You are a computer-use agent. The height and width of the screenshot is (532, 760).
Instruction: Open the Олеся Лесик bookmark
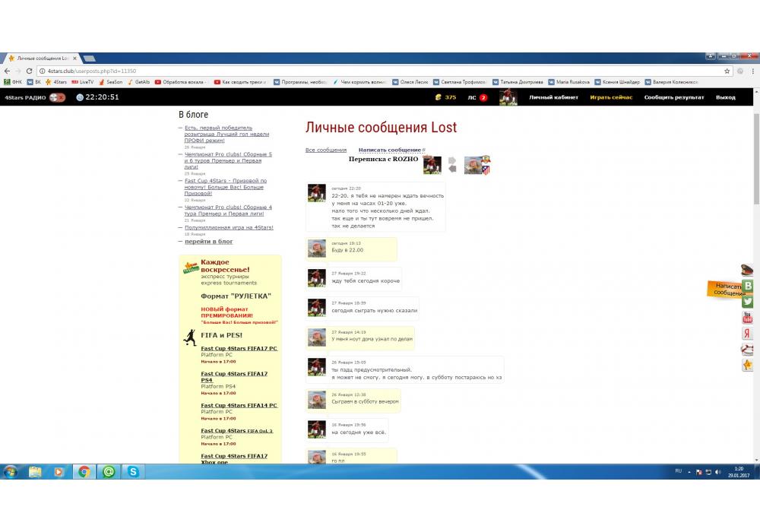410,82
